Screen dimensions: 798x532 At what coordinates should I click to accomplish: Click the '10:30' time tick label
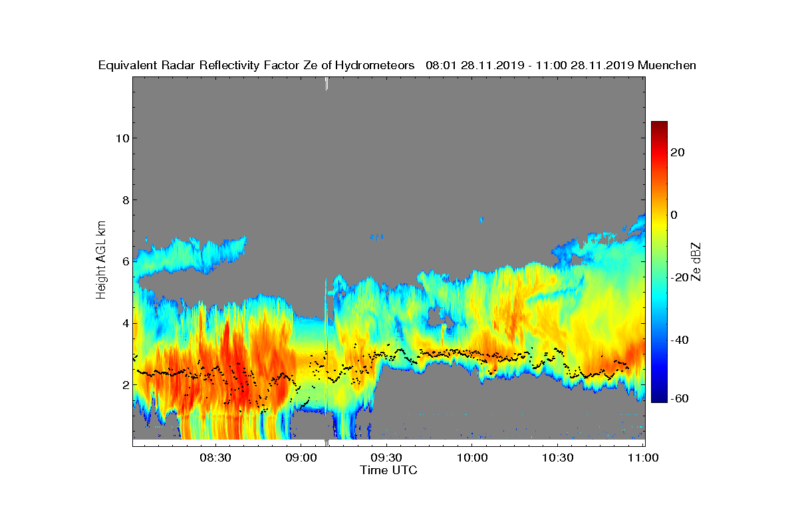(558, 458)
